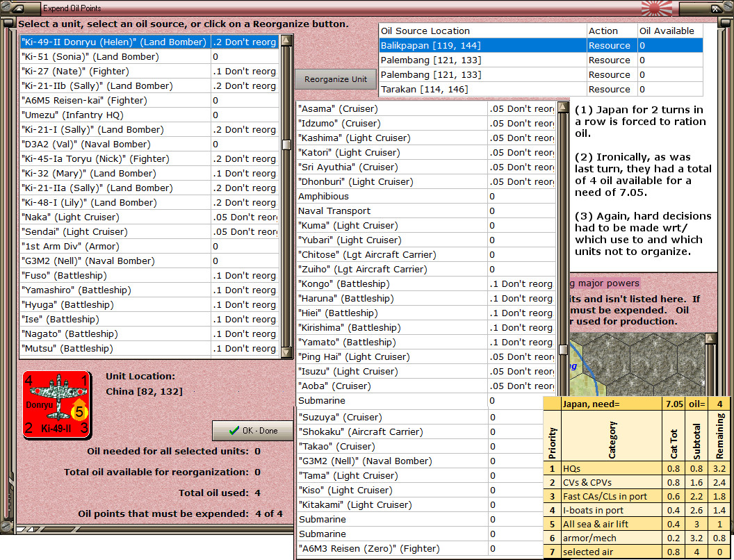Click the hex map terrain thumbnail
This screenshot has height=560, width=734.
637,364
